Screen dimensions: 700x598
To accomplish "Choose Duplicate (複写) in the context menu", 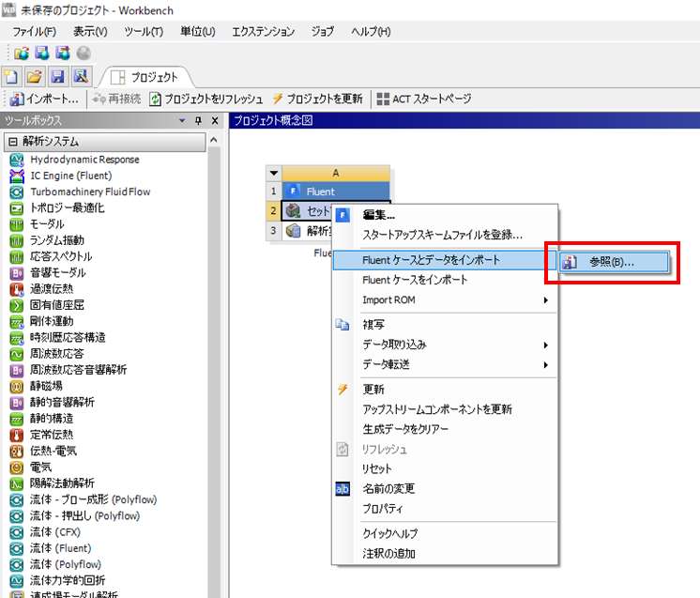I will [445, 325].
